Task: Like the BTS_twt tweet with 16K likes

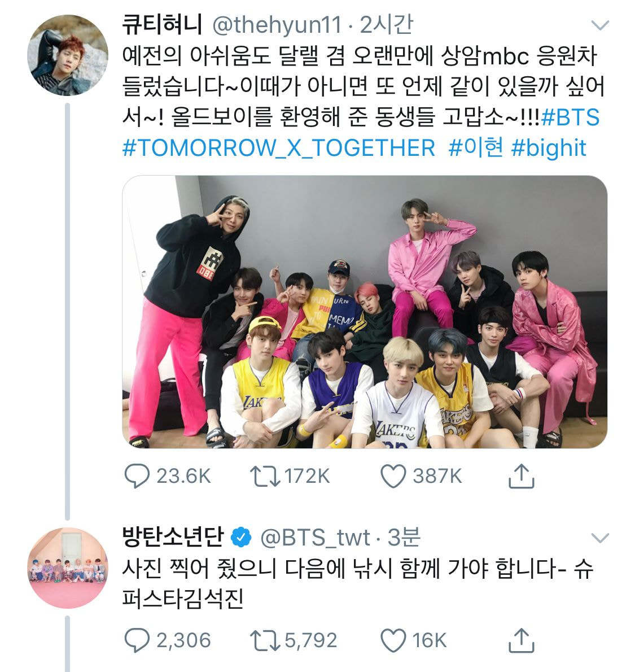Action: pyautogui.click(x=393, y=641)
